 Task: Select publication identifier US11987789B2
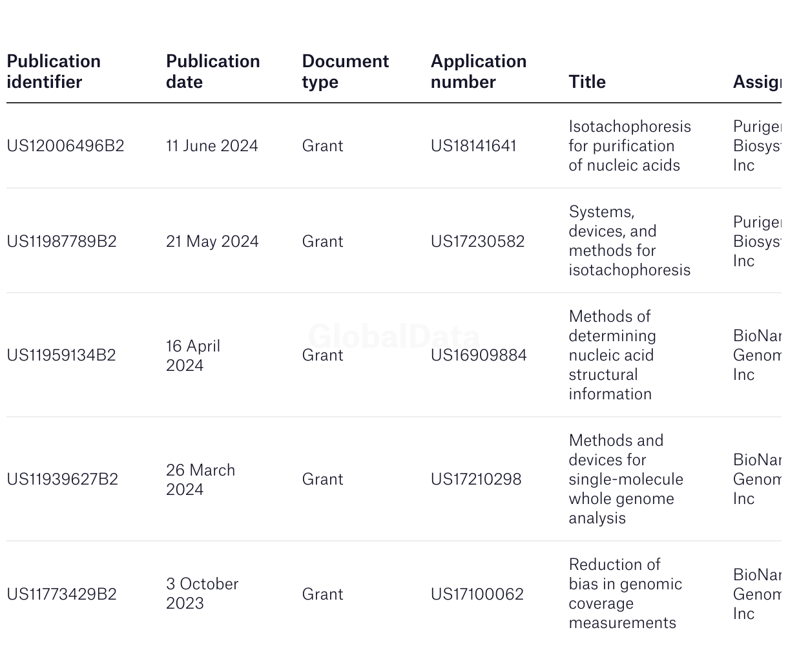point(61,242)
